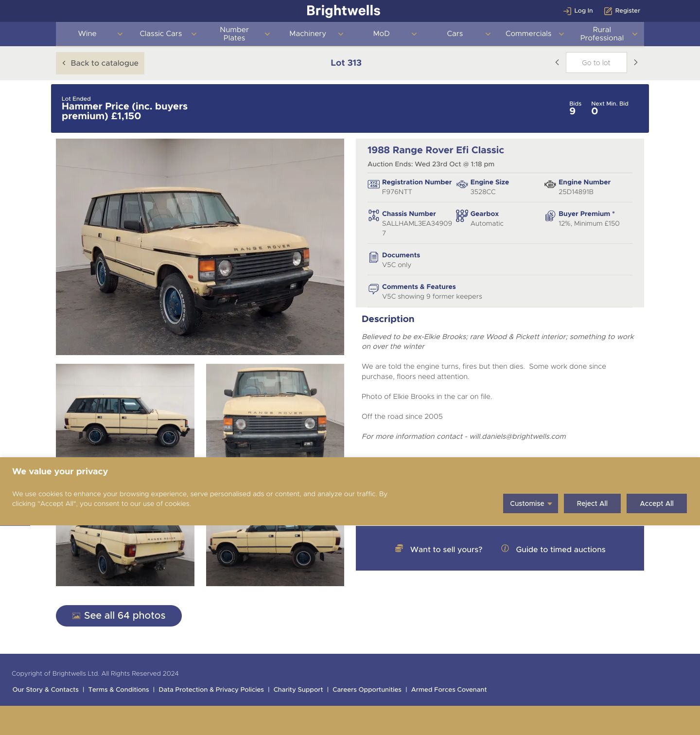Screen dimensions: 700x735
Task: Click the Engine Size icon
Action: 462,184
